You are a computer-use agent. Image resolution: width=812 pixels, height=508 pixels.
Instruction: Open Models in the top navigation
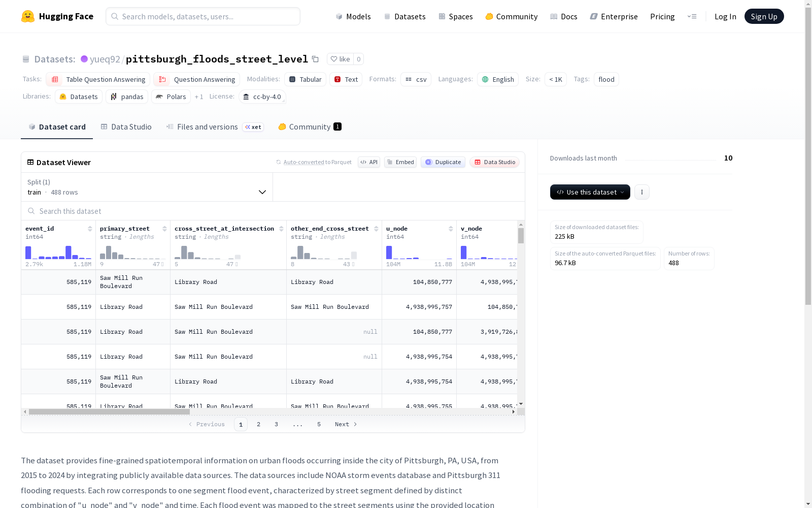353,16
